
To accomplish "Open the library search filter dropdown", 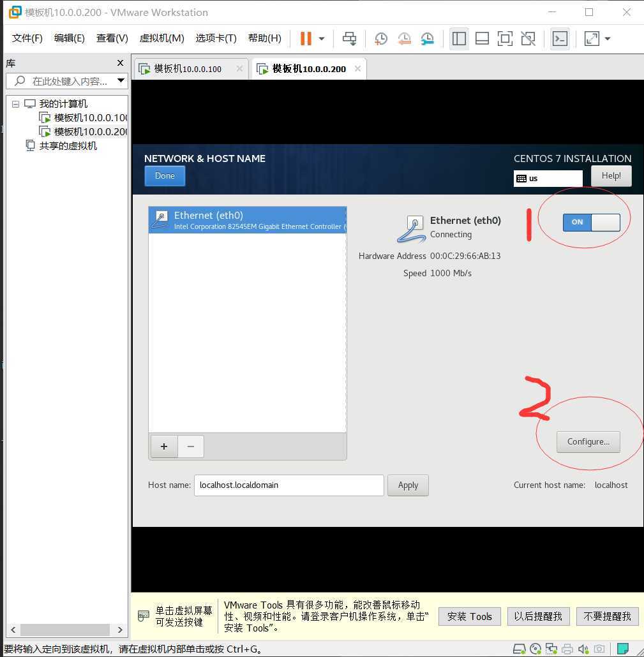I will pyautogui.click(x=121, y=80).
